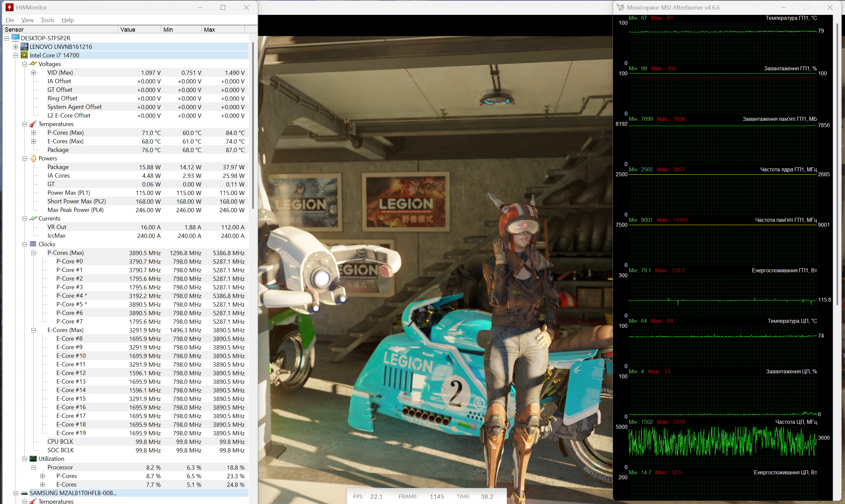Click the Intel Core i7 14700 CPU icon
Screen dimensions: 845x504
24,55
